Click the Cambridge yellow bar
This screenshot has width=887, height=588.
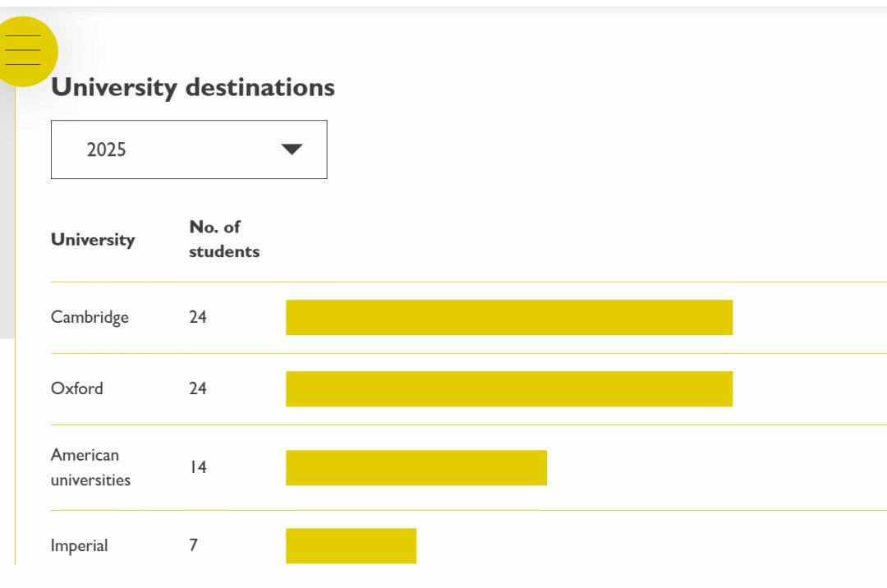[x=509, y=317]
